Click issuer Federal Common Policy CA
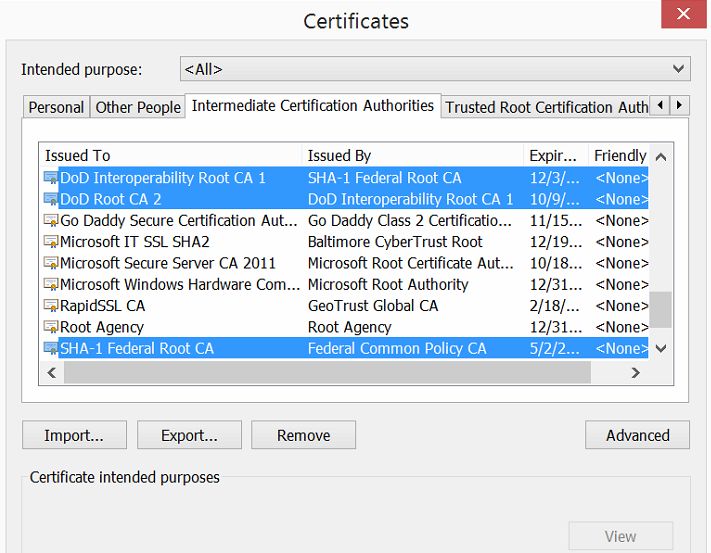 (x=397, y=348)
